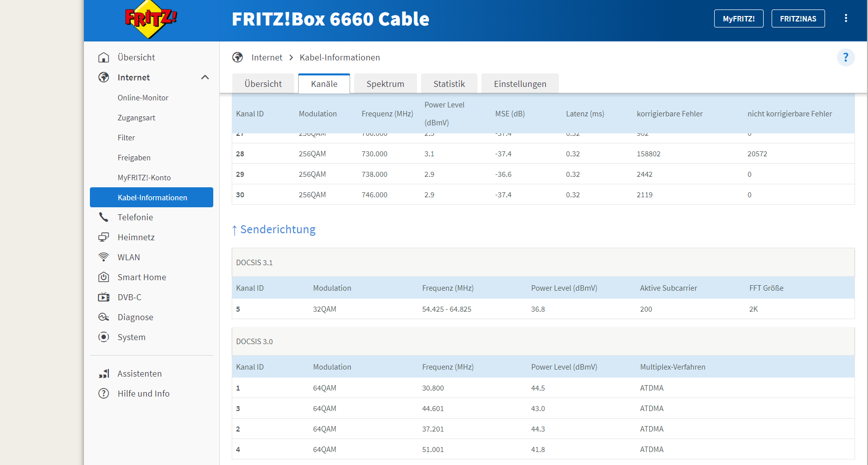Switch to the Übersicht tab

click(263, 83)
